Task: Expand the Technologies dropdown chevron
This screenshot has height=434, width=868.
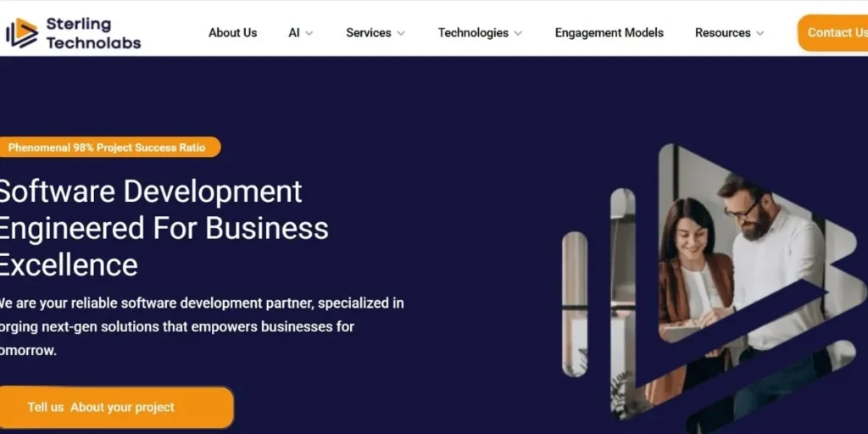Action: [x=518, y=33]
